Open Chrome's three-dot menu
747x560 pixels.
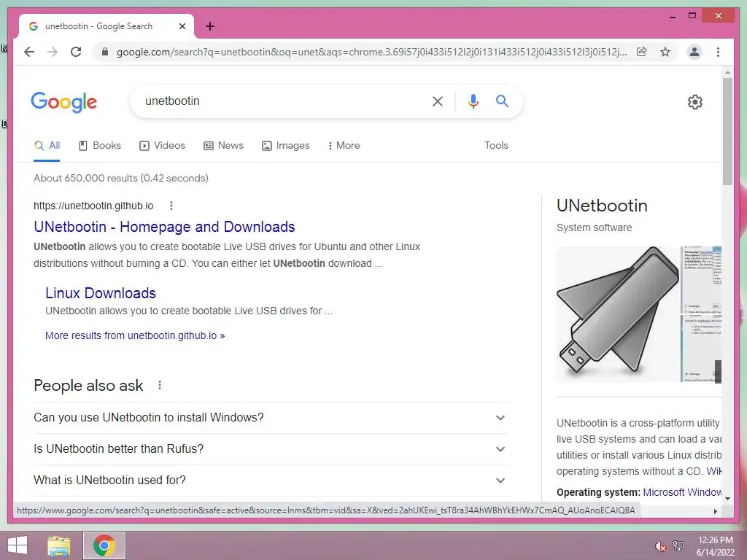tap(718, 52)
